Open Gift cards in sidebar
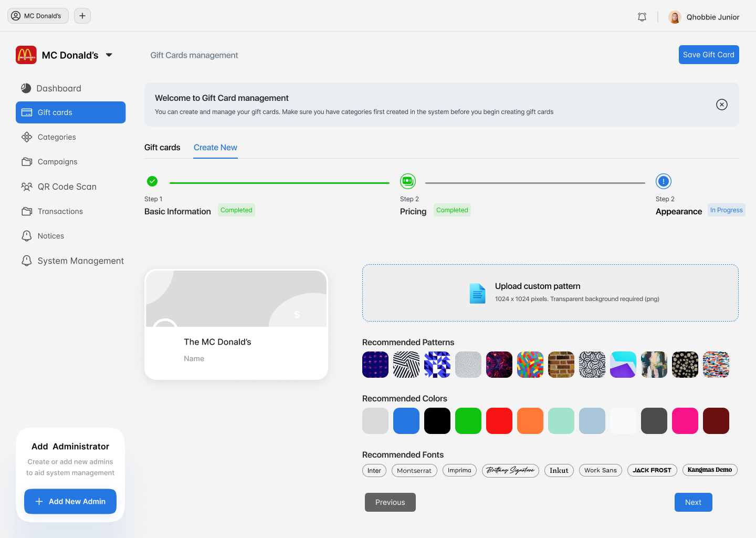This screenshot has height=538, width=756. point(70,112)
